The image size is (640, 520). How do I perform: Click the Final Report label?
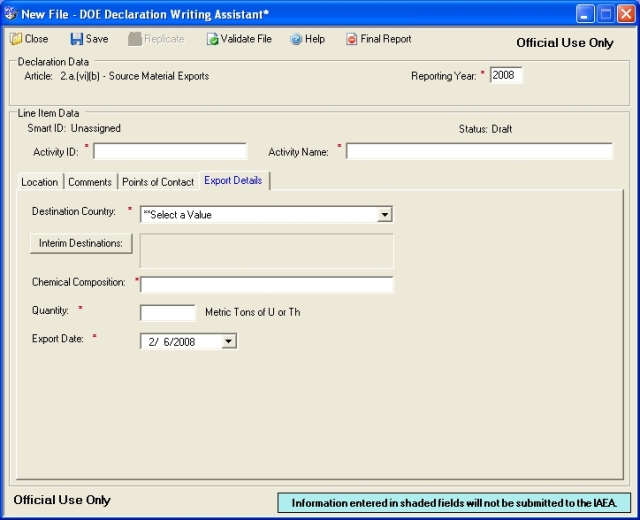pos(386,39)
